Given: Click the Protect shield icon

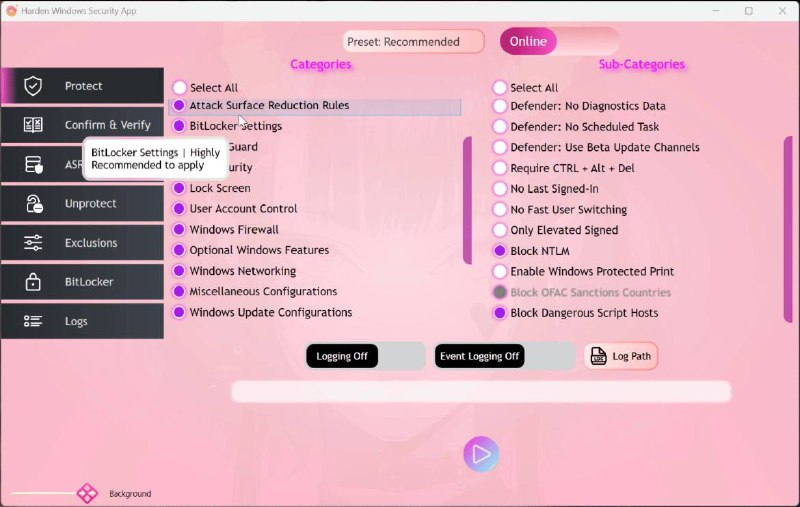Looking at the screenshot, I should (33, 86).
